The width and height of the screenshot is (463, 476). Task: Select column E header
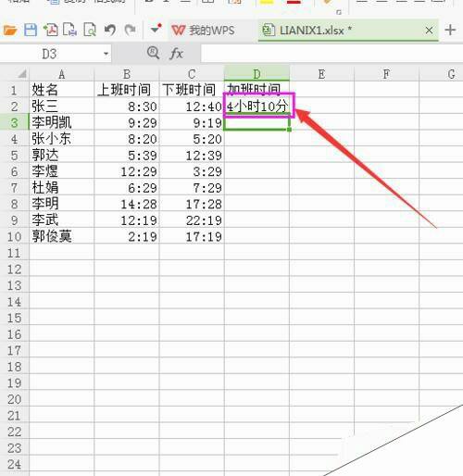pos(321,74)
